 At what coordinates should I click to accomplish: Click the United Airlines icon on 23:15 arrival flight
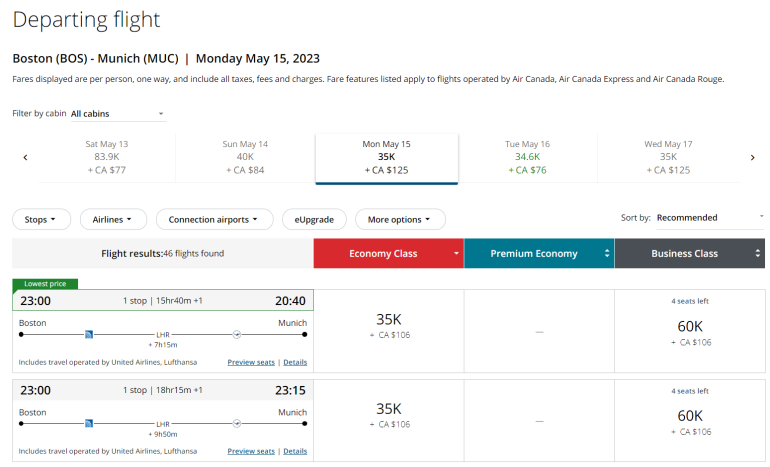pyautogui.click(x=89, y=423)
